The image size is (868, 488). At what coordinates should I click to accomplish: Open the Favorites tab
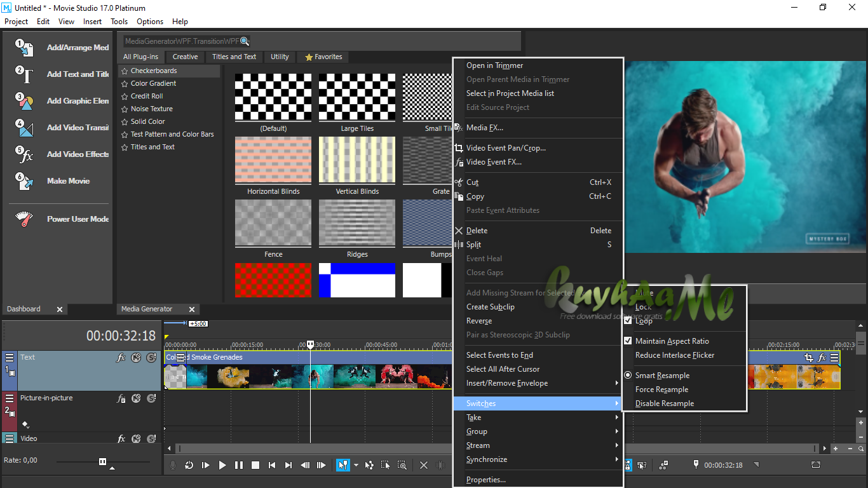323,57
